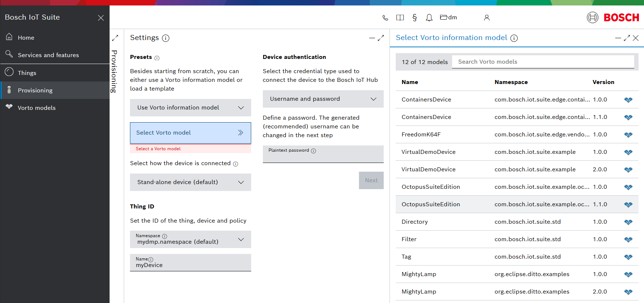Open Vorto icon for FreedomK64F
This screenshot has width=644, height=303.
coord(628,135)
